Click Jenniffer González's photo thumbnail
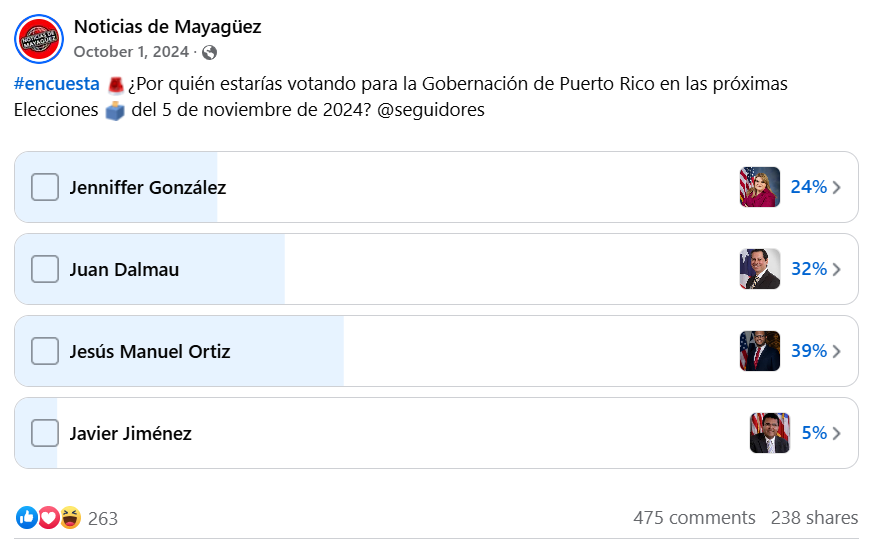The width and height of the screenshot is (873, 549). 759,187
